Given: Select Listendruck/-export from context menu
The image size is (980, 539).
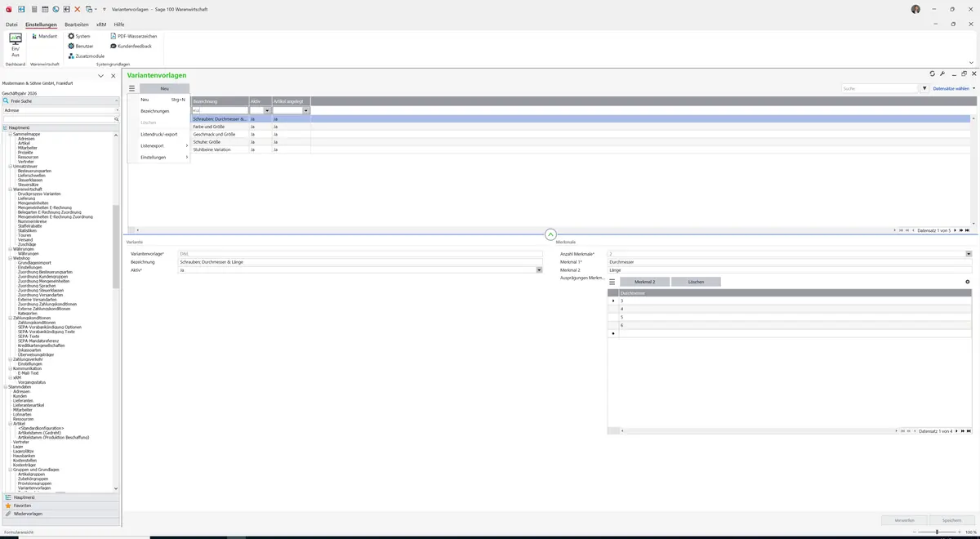Looking at the screenshot, I should 159,134.
